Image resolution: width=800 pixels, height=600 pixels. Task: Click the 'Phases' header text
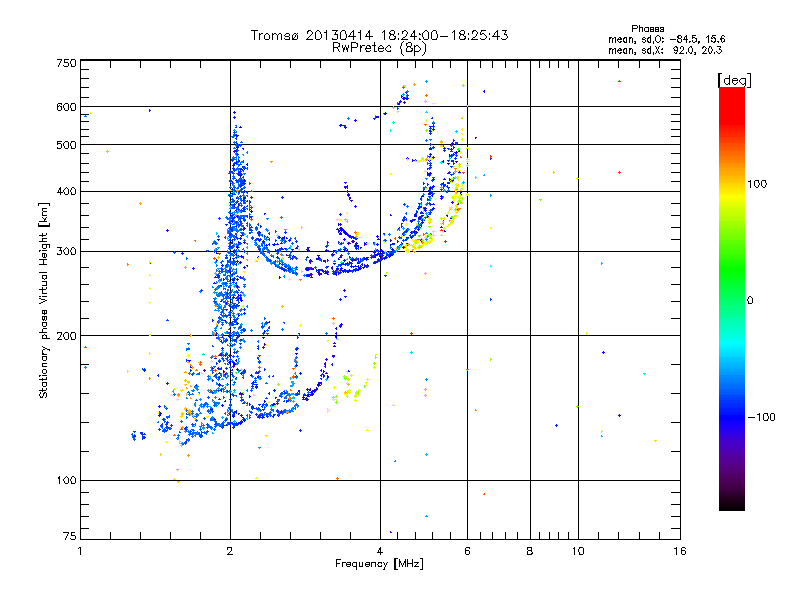pyautogui.click(x=647, y=29)
